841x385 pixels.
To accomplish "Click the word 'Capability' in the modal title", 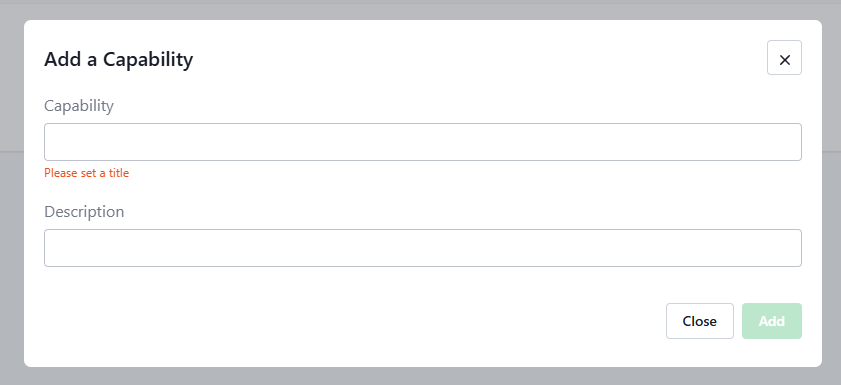I will click(x=148, y=59).
